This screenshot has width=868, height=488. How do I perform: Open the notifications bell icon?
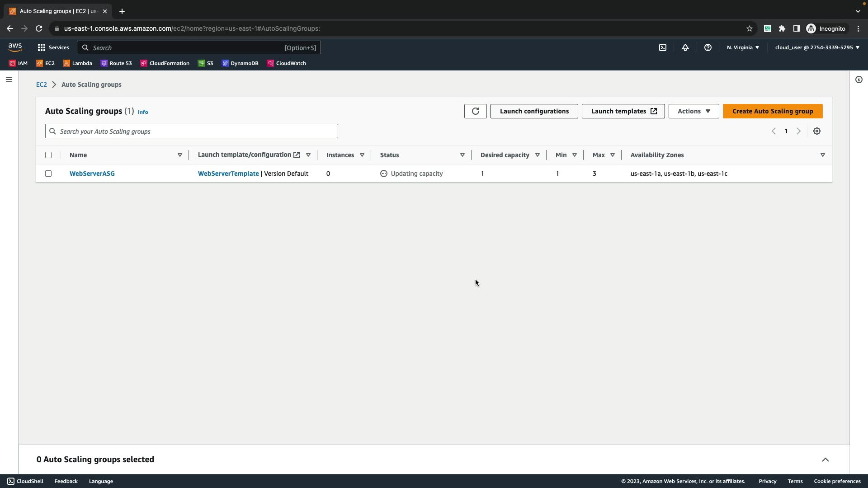click(x=685, y=47)
